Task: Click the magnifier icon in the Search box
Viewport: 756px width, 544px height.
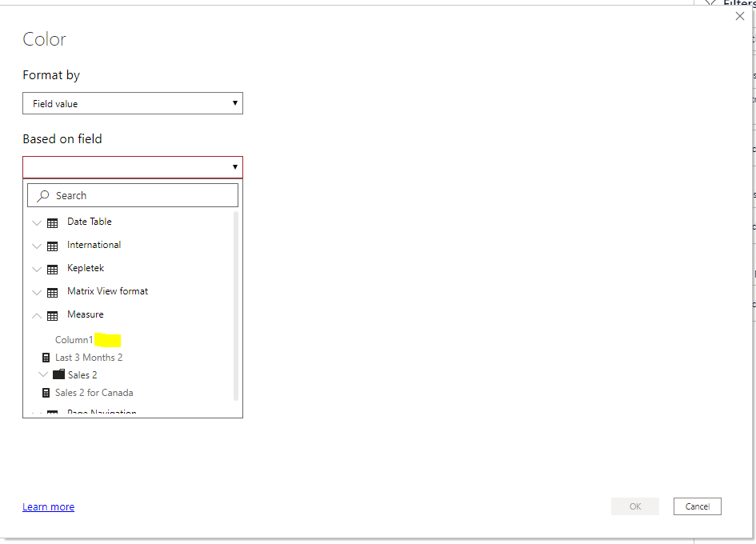Action: (x=43, y=195)
